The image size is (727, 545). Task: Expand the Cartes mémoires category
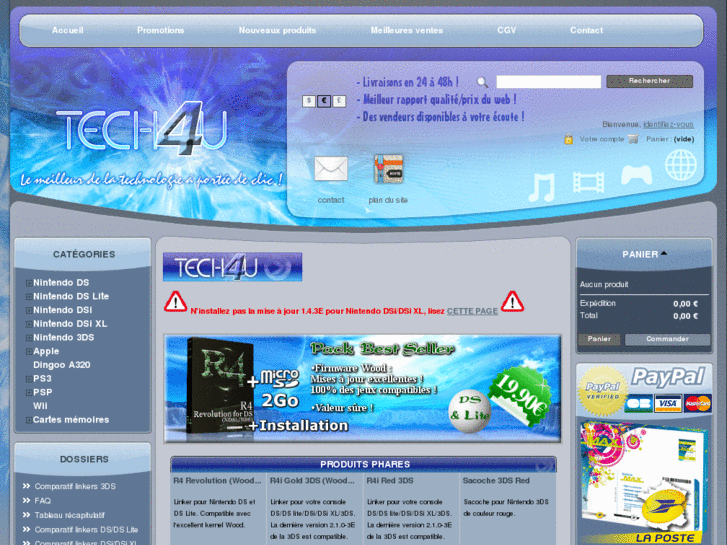click(x=29, y=420)
